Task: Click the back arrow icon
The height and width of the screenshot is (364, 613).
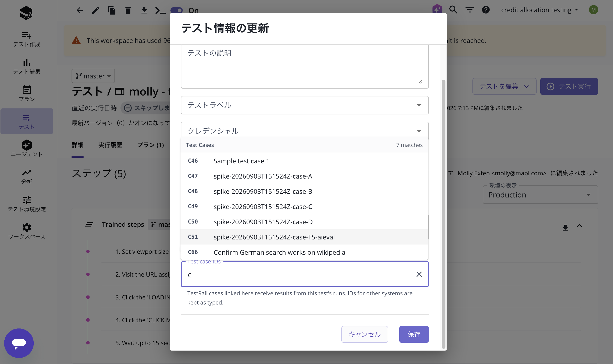Action: (x=79, y=10)
